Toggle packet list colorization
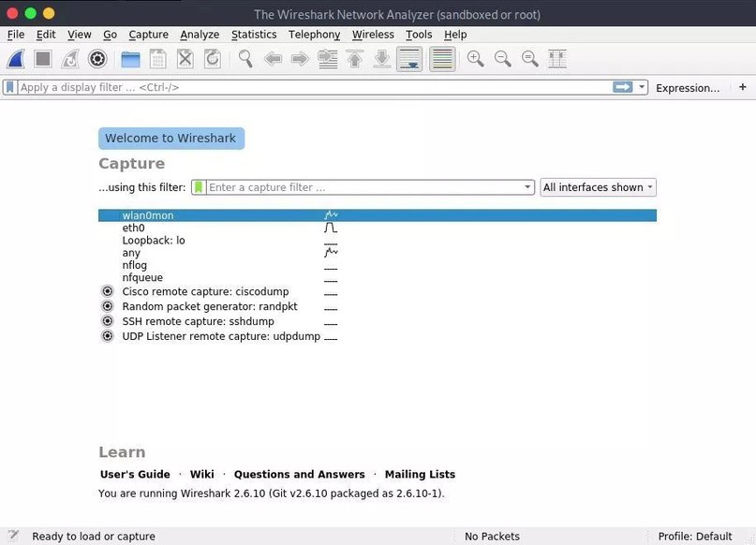Viewport: 756px width, 545px height. [442, 59]
